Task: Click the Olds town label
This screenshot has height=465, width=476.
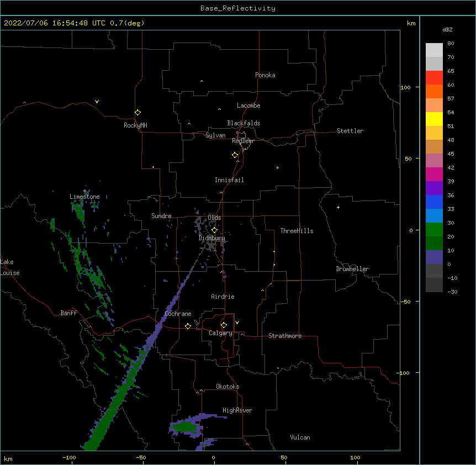Action: click(214, 218)
